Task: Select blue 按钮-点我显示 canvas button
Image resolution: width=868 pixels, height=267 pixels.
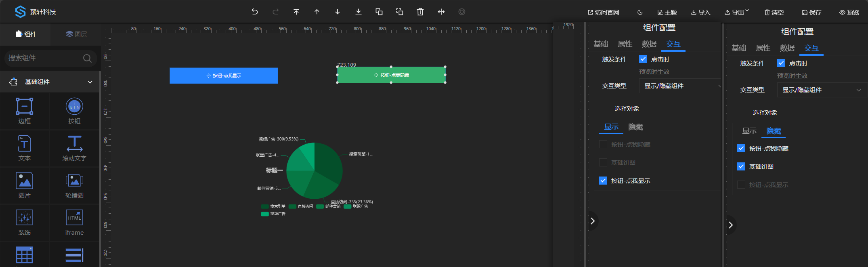Action: (224, 76)
